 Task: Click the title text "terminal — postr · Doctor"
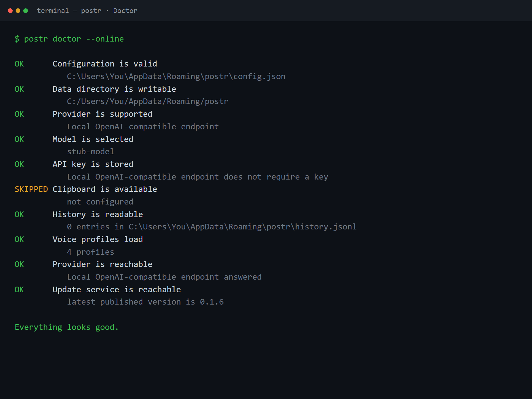87,11
